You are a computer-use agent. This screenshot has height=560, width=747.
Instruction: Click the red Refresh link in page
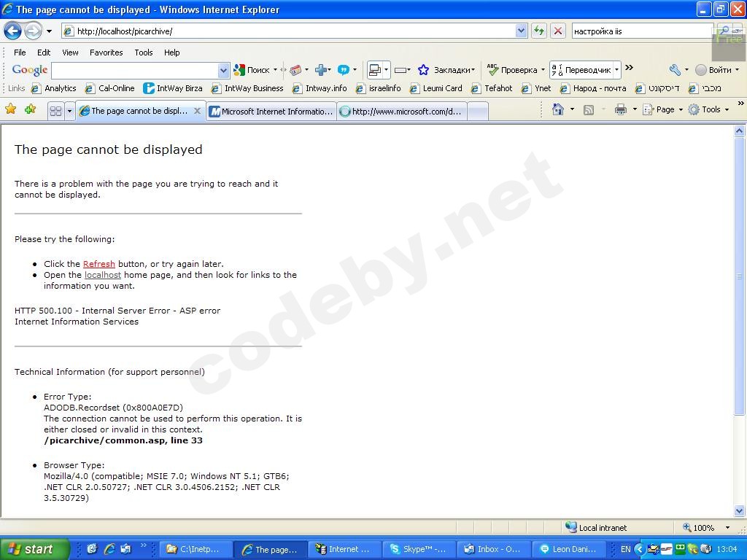click(99, 264)
